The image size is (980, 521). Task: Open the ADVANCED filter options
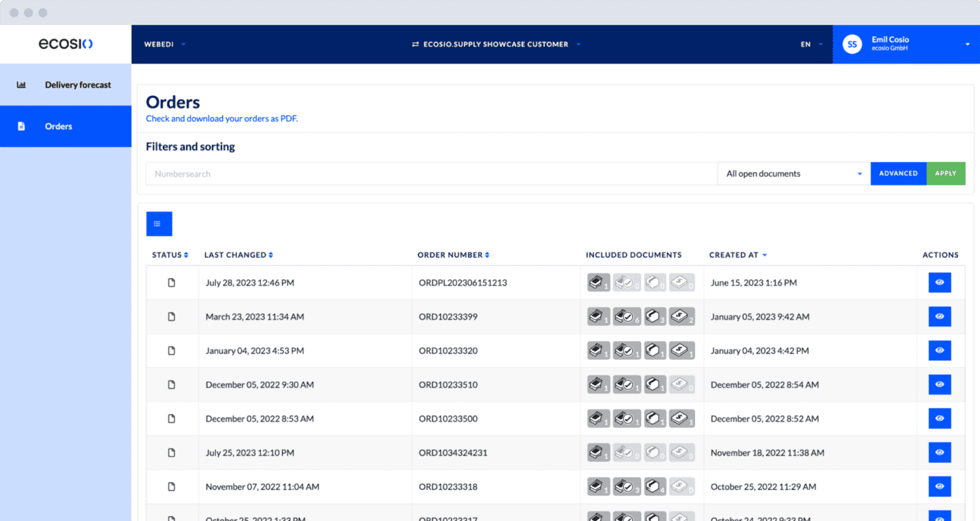[898, 173]
